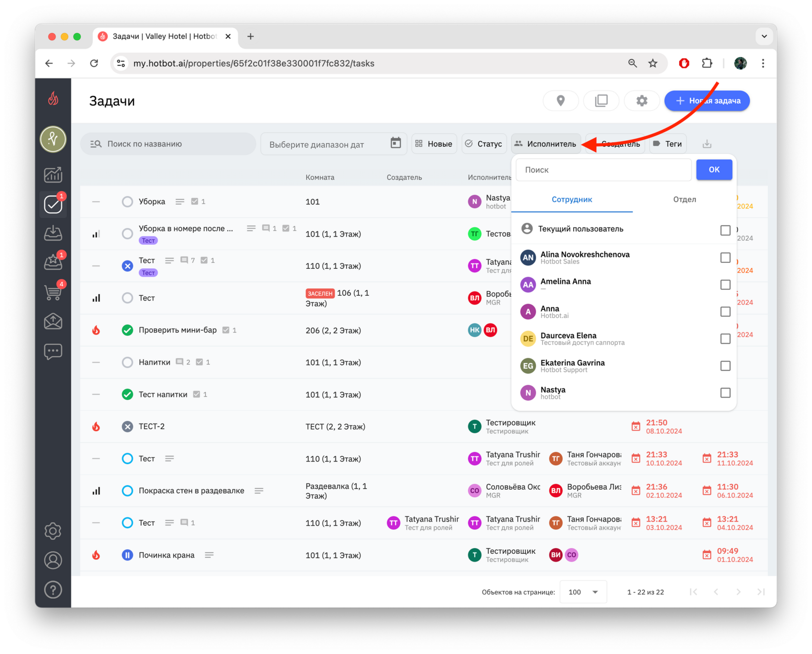Toggle status circle of Уборка task
Viewport: 812px width, 654px height.
pyautogui.click(x=127, y=202)
